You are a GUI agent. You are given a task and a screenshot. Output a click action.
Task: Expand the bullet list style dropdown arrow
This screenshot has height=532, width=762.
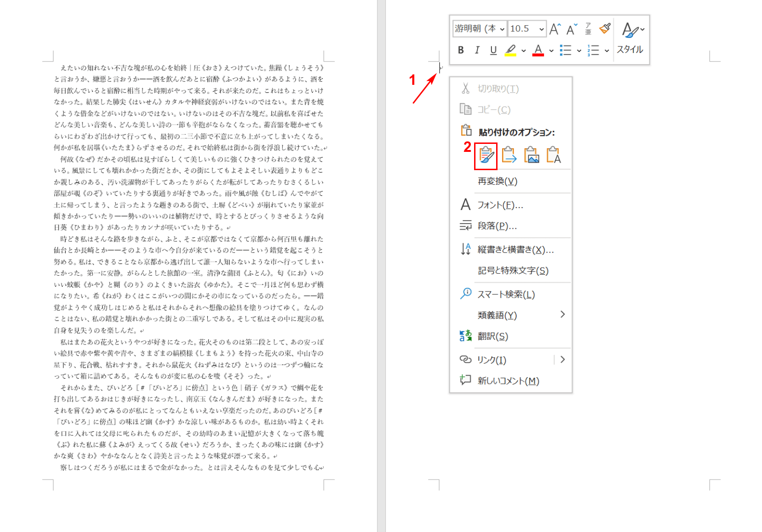[x=579, y=51]
